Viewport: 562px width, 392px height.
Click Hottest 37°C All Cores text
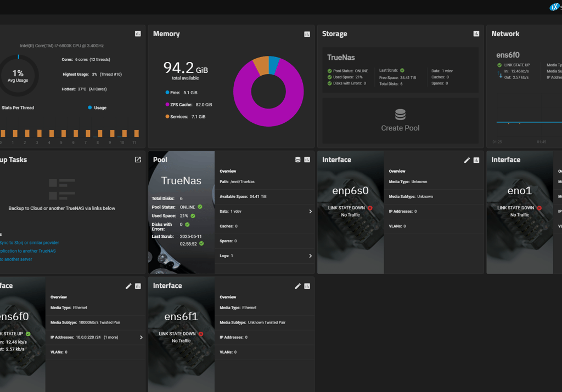(84, 89)
